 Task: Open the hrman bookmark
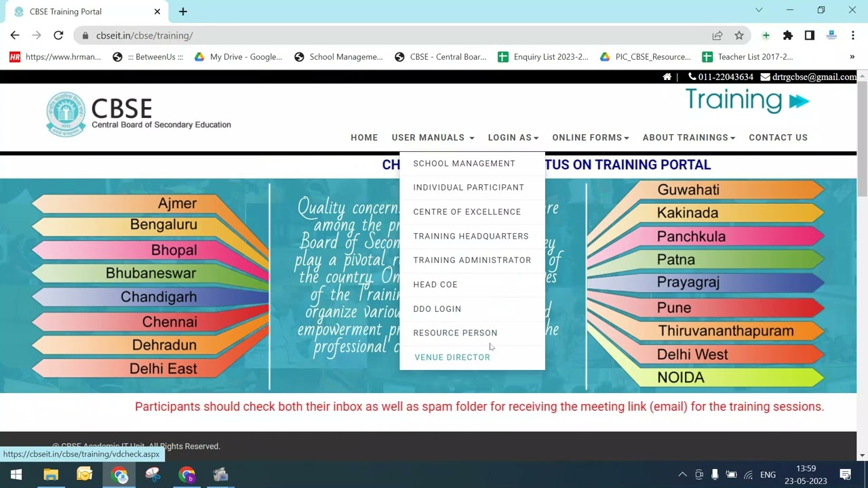pos(55,57)
